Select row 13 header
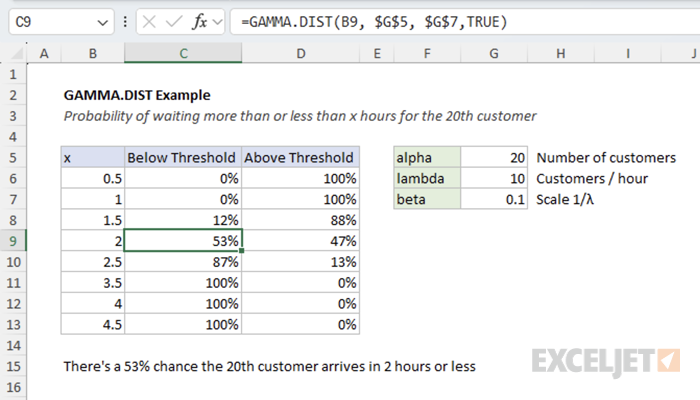The height and width of the screenshot is (400, 700). coord(13,325)
